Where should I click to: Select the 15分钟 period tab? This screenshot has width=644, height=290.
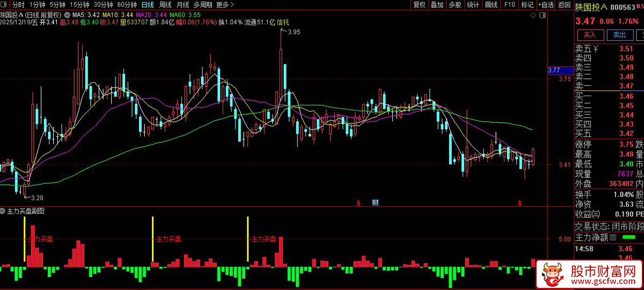coord(79,5)
